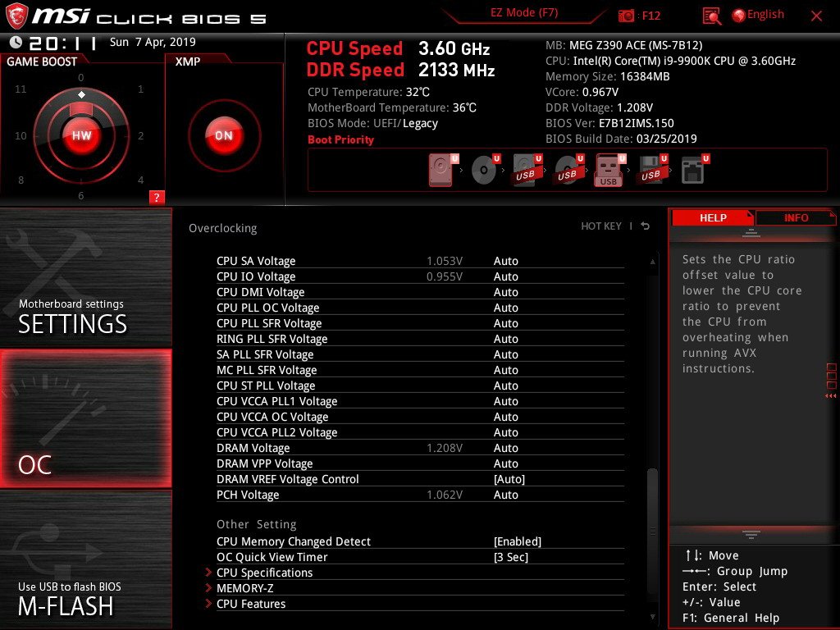The height and width of the screenshot is (630, 840).
Task: Open DRAM VREF Voltage Control [Auto] dropdown
Action: coord(509,479)
